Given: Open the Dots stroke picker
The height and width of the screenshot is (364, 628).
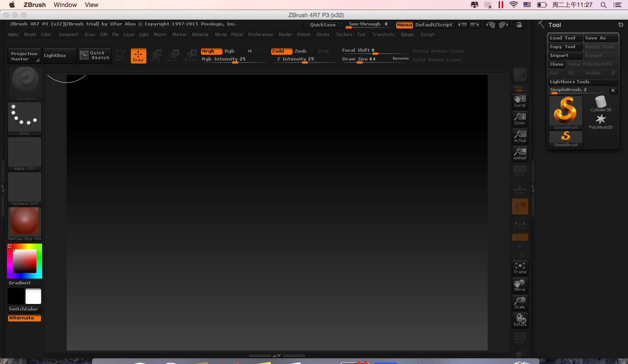Looking at the screenshot, I should click(x=25, y=119).
